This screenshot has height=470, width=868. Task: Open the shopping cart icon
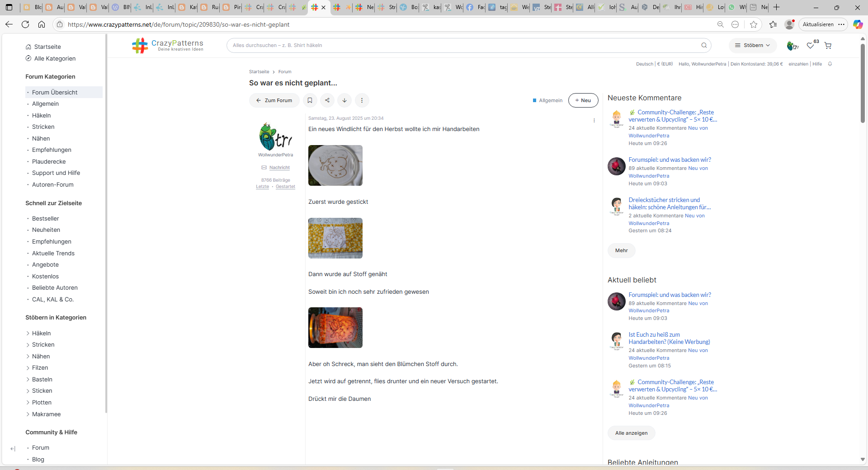(828, 46)
